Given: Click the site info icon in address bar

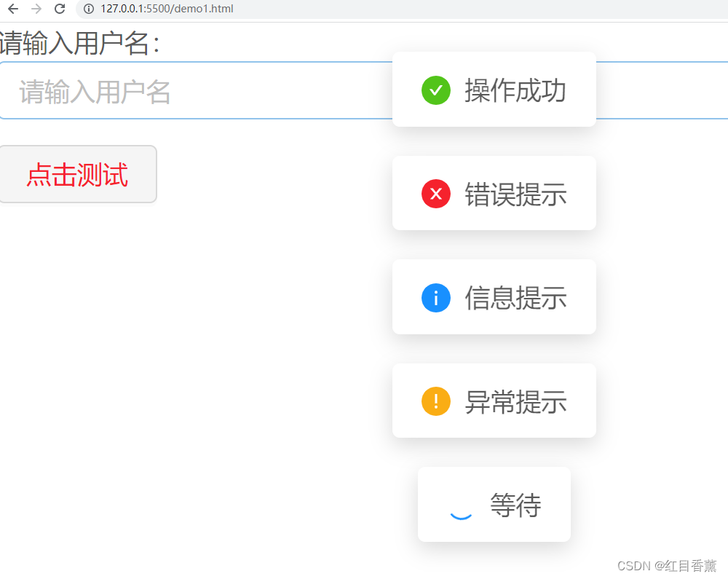Looking at the screenshot, I should point(88,9).
